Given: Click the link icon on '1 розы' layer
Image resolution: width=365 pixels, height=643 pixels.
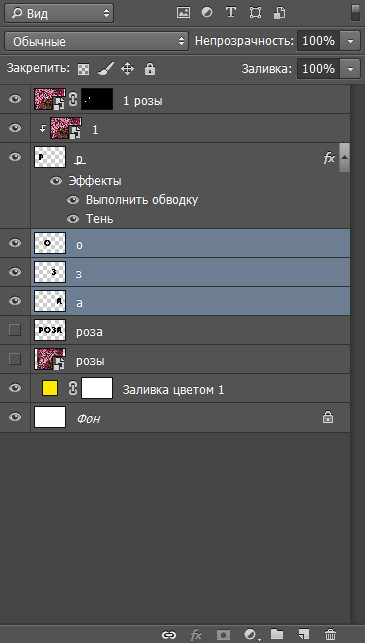Looking at the screenshot, I should point(73,100).
